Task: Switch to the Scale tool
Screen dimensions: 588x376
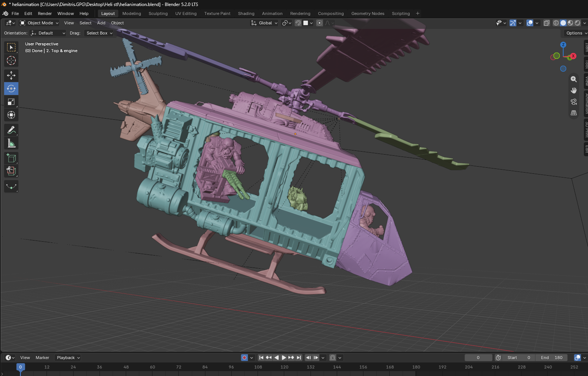Action: click(x=11, y=102)
